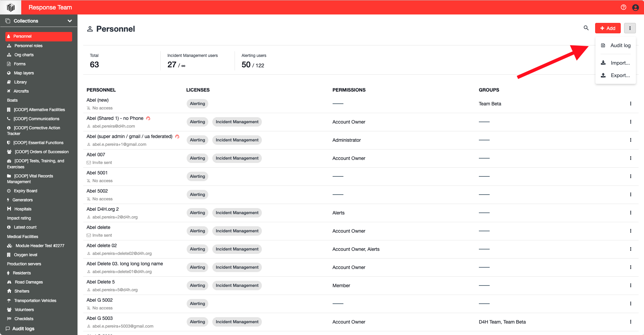This screenshot has height=335, width=644.
Task: Open row menu for Abel 5001
Action: pos(631,176)
